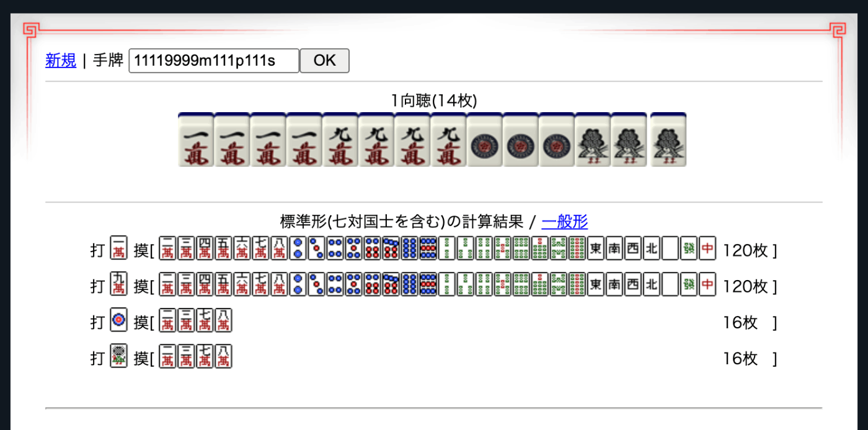This screenshot has width=868, height=430.
Task: Click the drawn 1-sou tile set apart from hand
Action: point(668,139)
